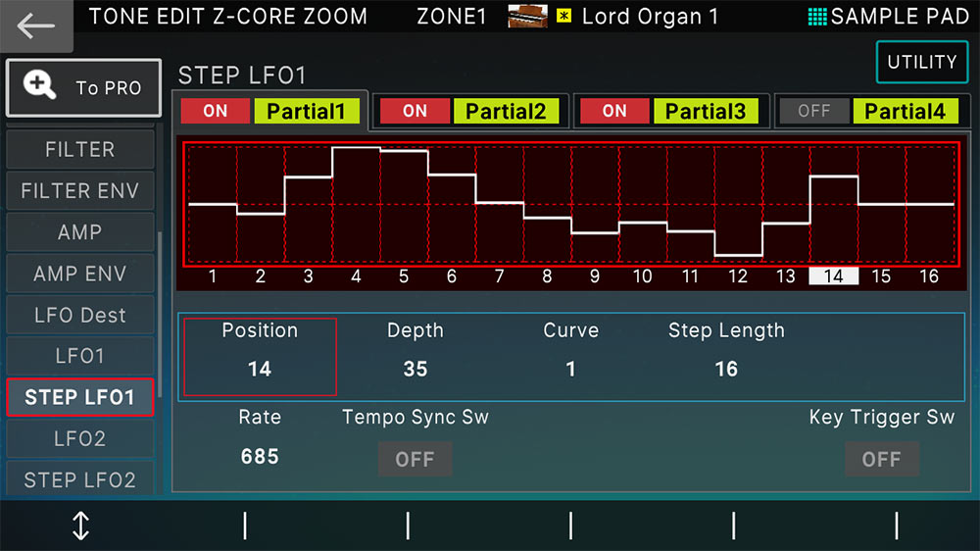980x551 pixels.
Task: Enable the Key Trigger Sw button
Action: (x=881, y=459)
